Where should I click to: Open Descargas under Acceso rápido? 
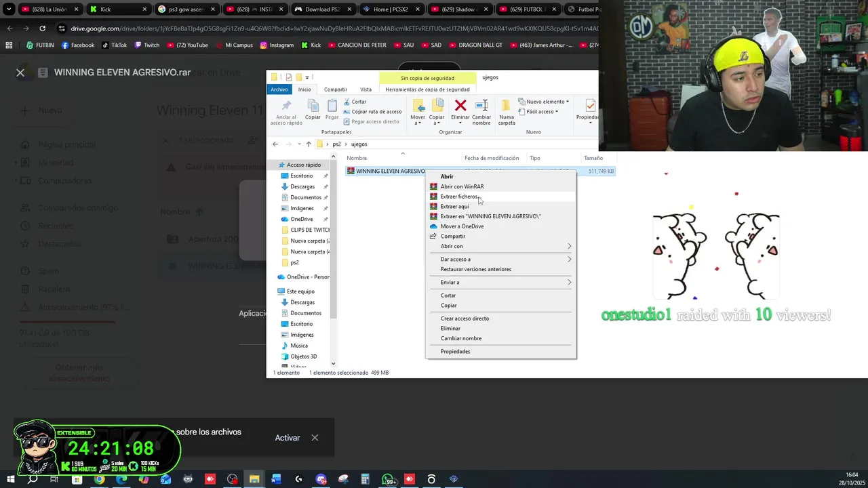[302, 186]
